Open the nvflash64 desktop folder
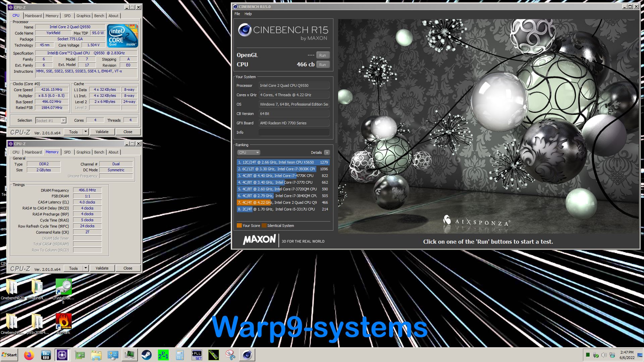644x362 pixels. 37,289
